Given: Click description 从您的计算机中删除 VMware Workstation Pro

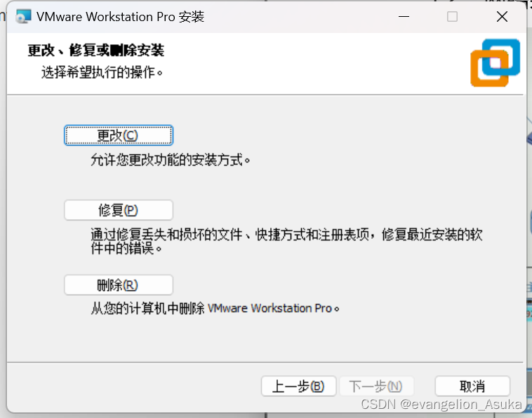Looking at the screenshot, I should point(215,308).
